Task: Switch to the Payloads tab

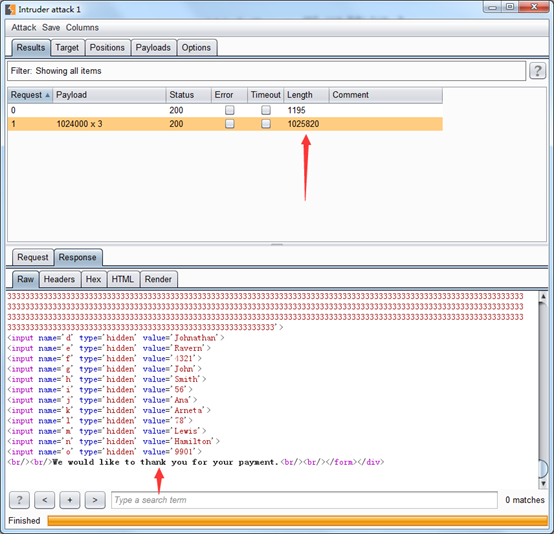Action: (153, 47)
